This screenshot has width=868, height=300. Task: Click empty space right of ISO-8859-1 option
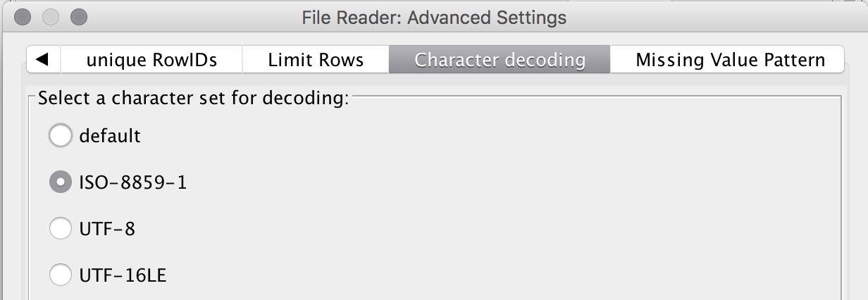(493, 182)
